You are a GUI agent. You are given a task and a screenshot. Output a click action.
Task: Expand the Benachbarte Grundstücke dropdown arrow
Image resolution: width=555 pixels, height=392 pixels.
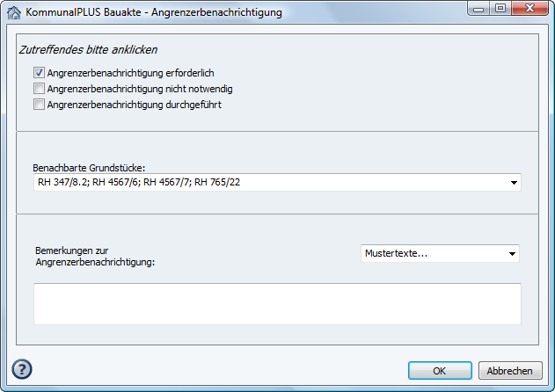tap(512, 183)
